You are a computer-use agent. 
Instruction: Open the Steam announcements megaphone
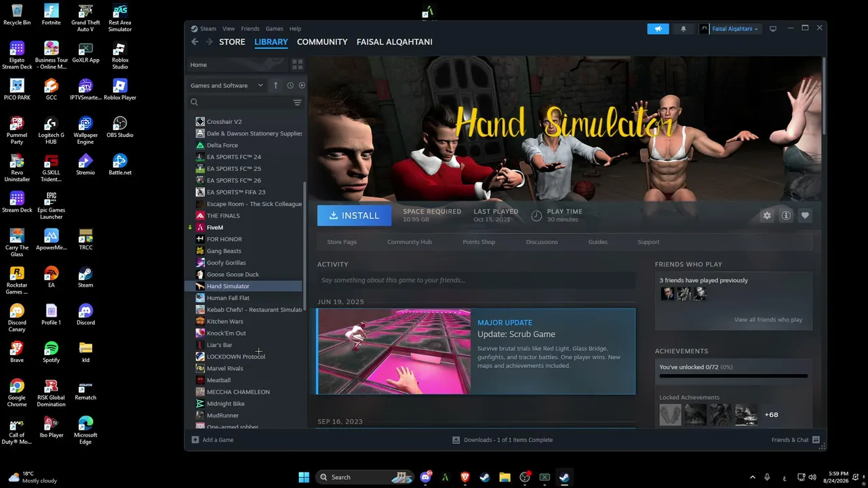click(658, 28)
